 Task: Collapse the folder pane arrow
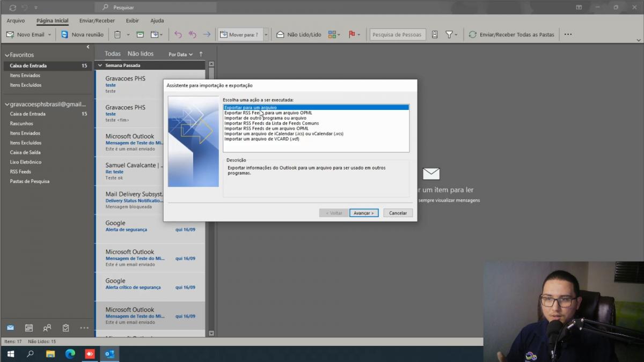tap(88, 47)
